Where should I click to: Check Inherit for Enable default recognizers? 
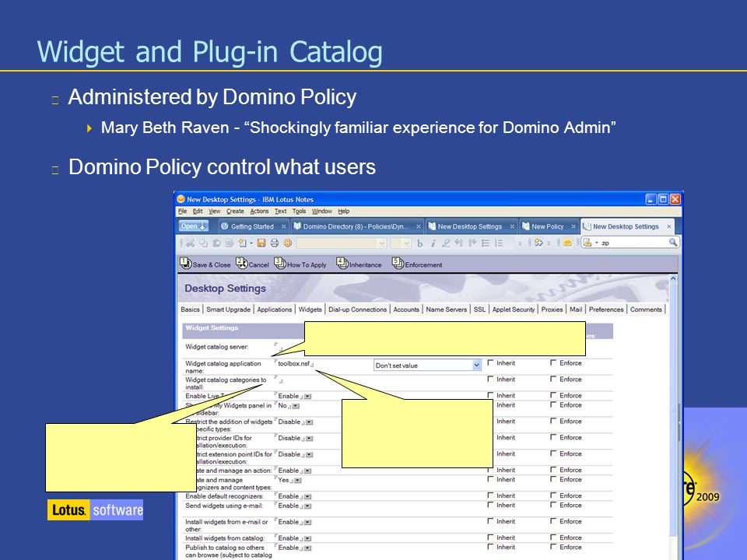coord(490,495)
